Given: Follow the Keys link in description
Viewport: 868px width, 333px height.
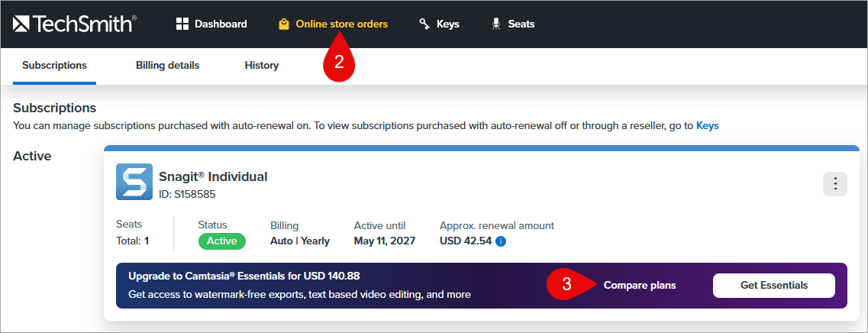Looking at the screenshot, I should click(x=707, y=126).
